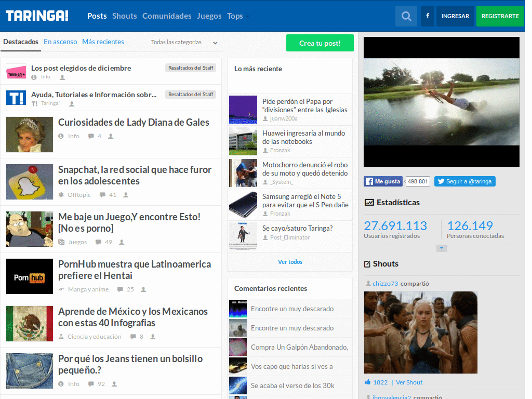Viewport: 532px width, 399px height.
Task: Click the Facebook login icon
Action: tap(427, 16)
